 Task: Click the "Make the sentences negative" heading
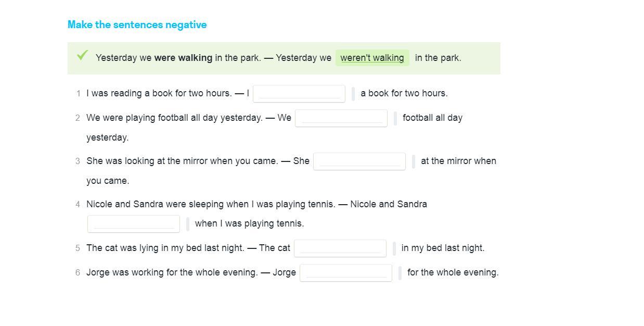click(x=137, y=24)
